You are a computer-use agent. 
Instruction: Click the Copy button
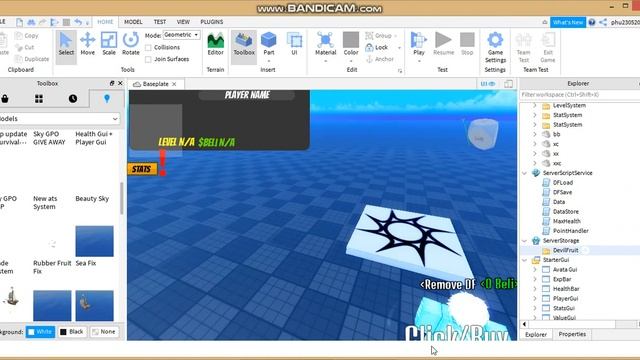[27, 36]
